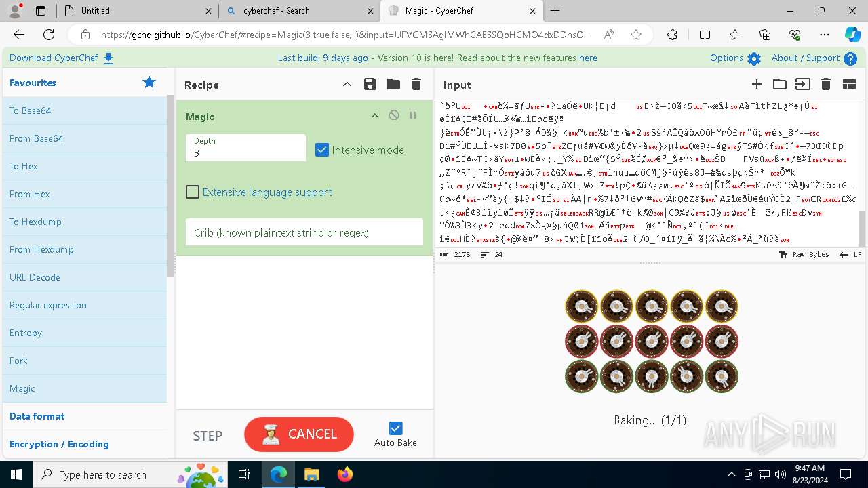Show hidden system tray icons
This screenshot has height=488, width=868.
731,474
